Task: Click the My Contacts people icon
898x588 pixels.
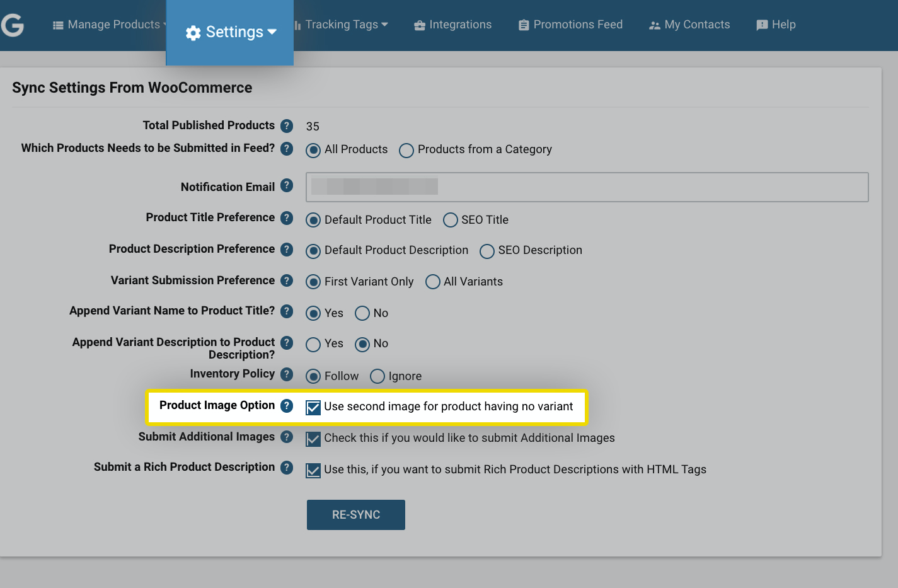Action: pyautogui.click(x=655, y=25)
